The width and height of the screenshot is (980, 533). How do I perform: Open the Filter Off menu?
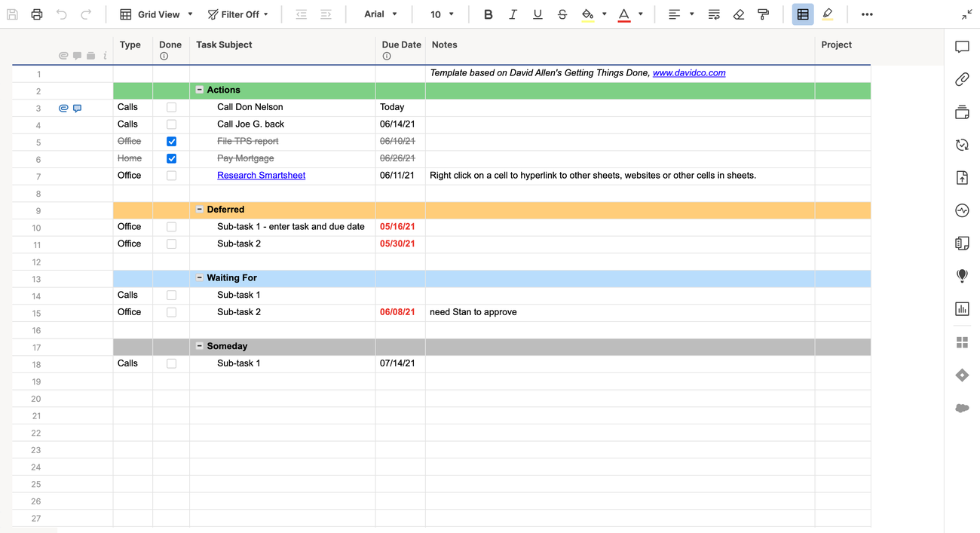pos(238,14)
